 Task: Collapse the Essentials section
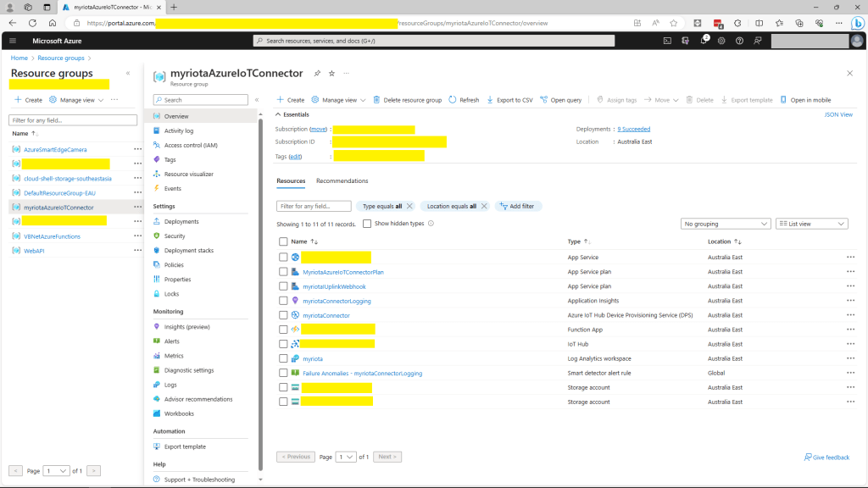pos(279,114)
